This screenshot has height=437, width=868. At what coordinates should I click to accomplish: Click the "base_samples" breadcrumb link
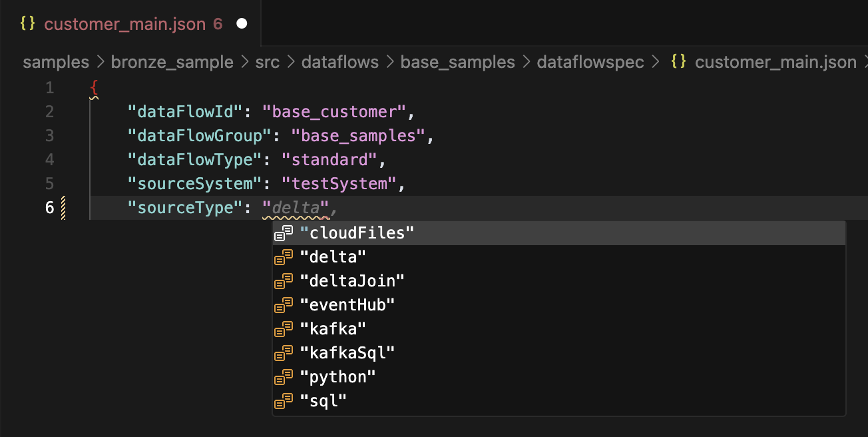click(457, 62)
